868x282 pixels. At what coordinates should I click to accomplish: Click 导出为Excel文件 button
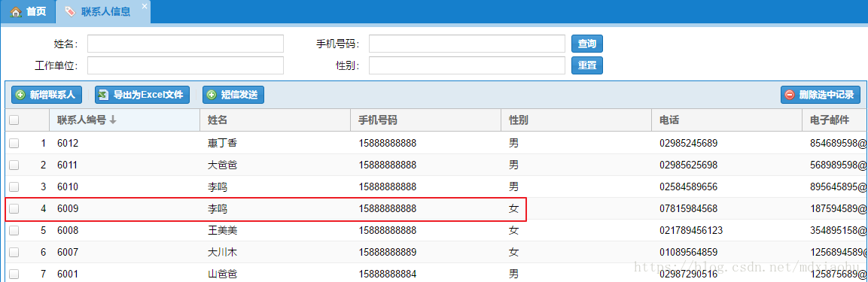[x=142, y=95]
